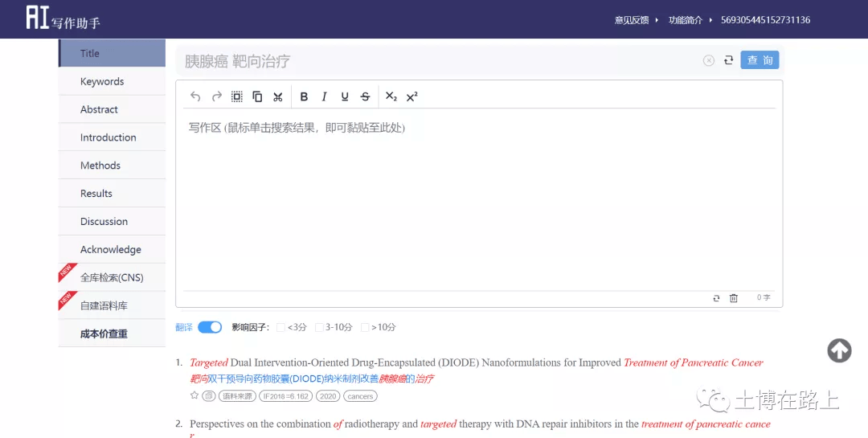The width and height of the screenshot is (868, 438).
Task: Click the cancers journal tag
Action: click(x=360, y=396)
